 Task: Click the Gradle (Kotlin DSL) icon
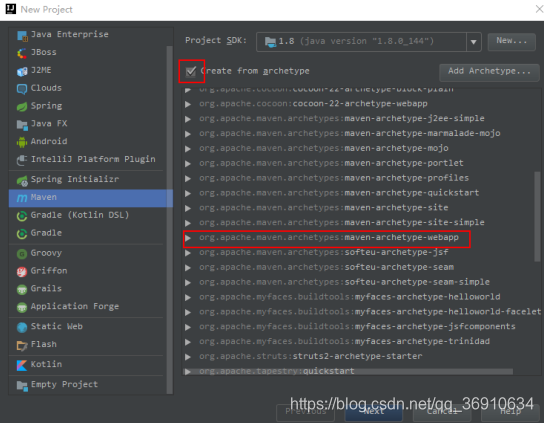click(22, 216)
